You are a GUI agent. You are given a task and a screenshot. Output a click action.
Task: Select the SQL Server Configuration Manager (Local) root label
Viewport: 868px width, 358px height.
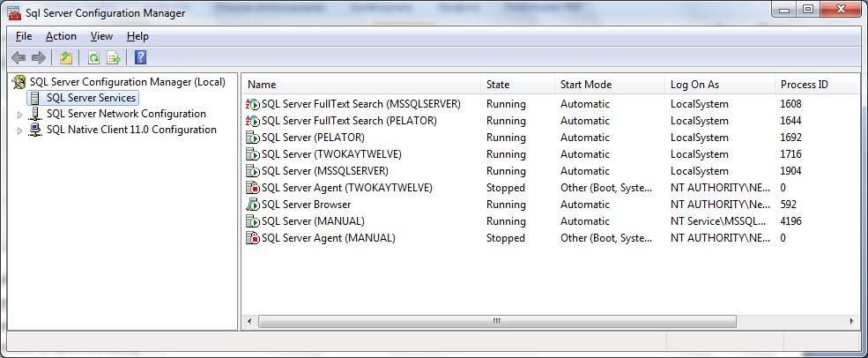point(127,82)
